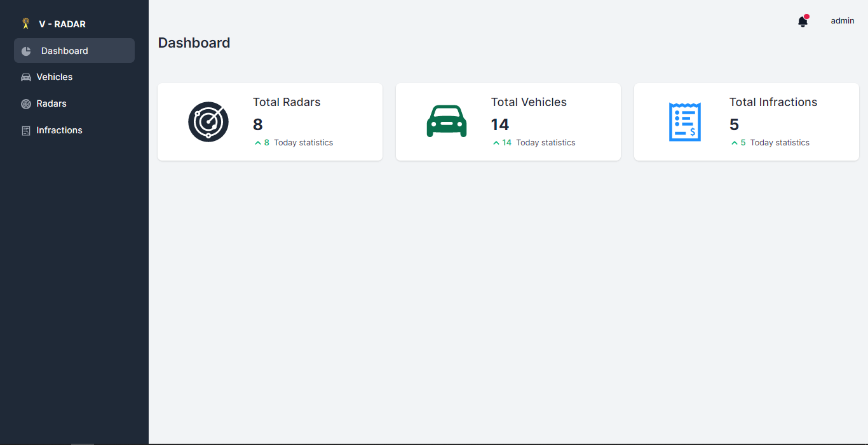Click the blue invoice icon on Total Infractions card
Viewport: 868px width, 445px height.
click(684, 121)
